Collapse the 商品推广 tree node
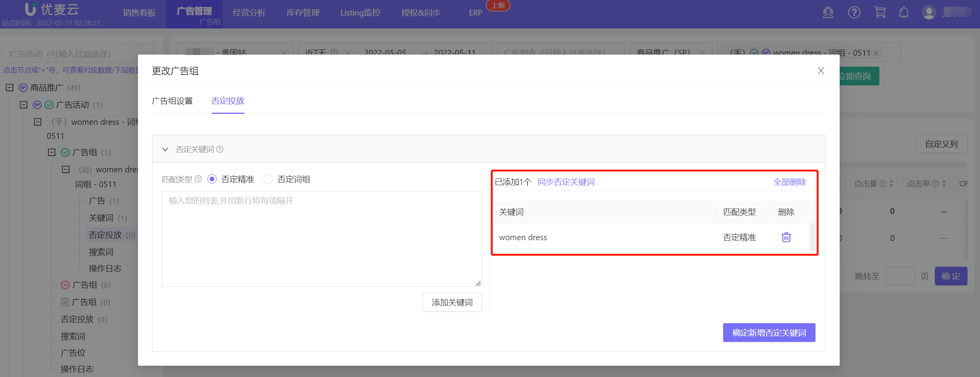 pyautogui.click(x=10, y=87)
